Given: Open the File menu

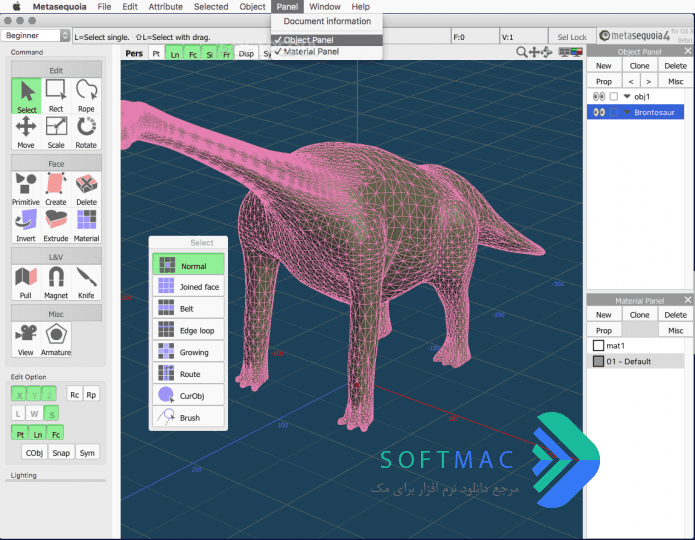Looking at the screenshot, I should pyautogui.click(x=104, y=7).
